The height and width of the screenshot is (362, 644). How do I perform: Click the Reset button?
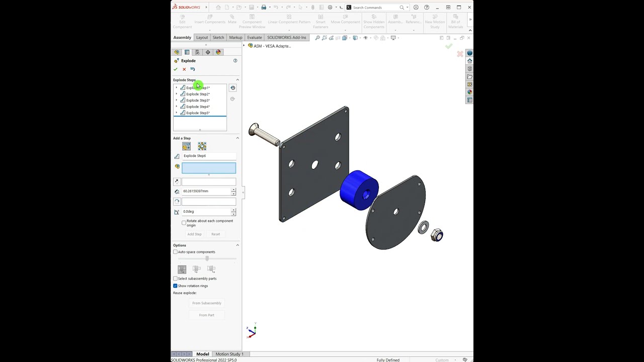[215, 234]
